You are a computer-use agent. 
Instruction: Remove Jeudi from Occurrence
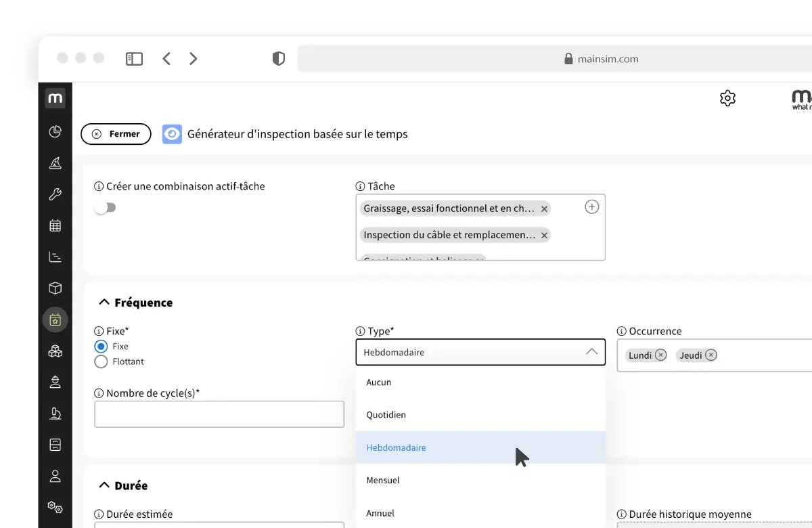pyautogui.click(x=711, y=355)
